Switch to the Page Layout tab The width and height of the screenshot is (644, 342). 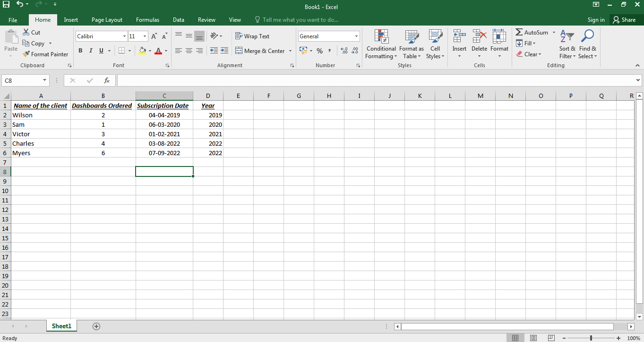pyautogui.click(x=107, y=20)
